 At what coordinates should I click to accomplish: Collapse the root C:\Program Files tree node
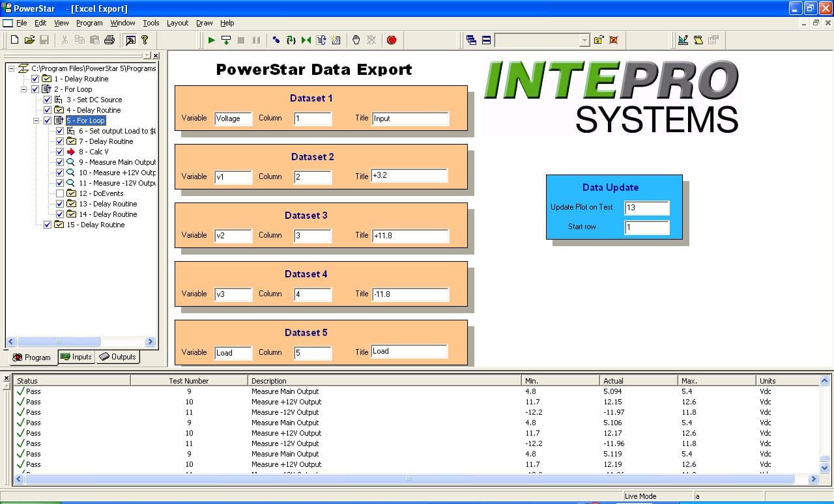(x=12, y=68)
